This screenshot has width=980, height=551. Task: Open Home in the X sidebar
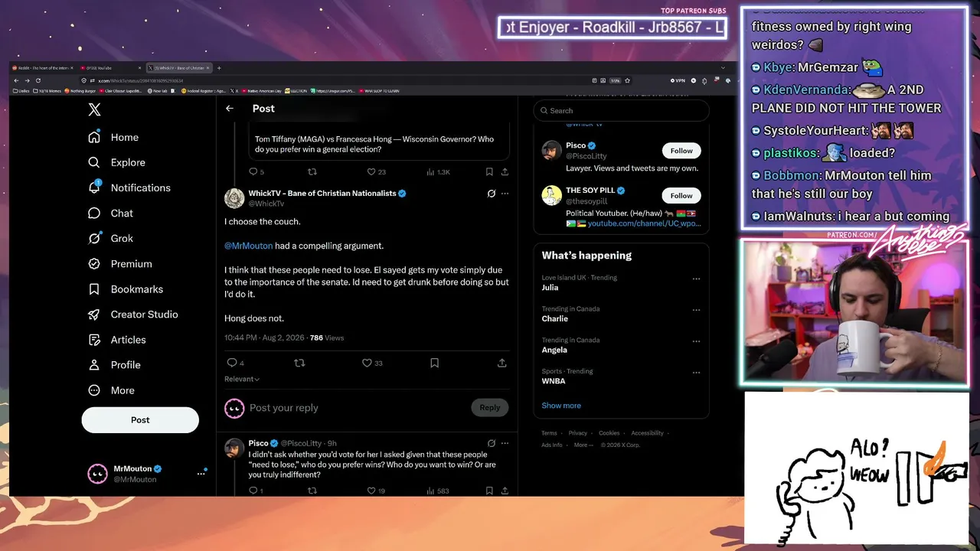click(113, 137)
